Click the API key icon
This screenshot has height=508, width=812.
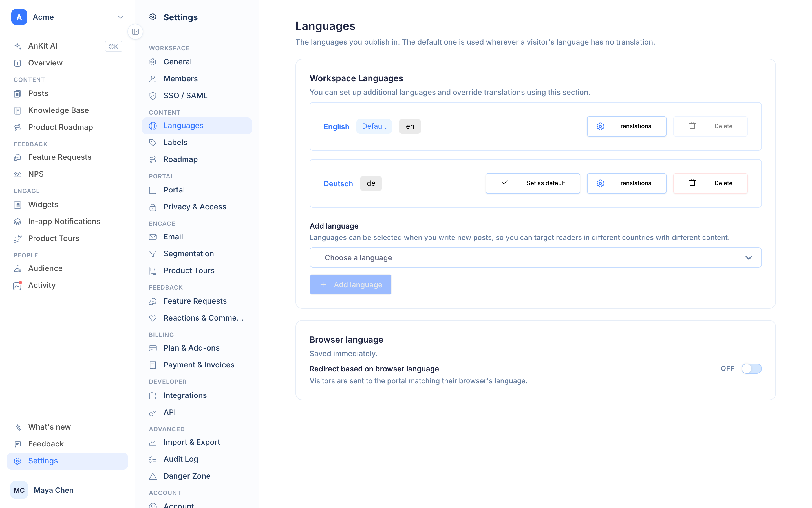point(153,413)
